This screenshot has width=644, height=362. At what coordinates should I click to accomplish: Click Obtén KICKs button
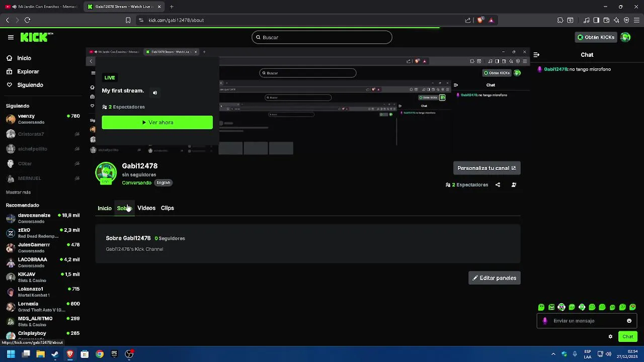596,37
